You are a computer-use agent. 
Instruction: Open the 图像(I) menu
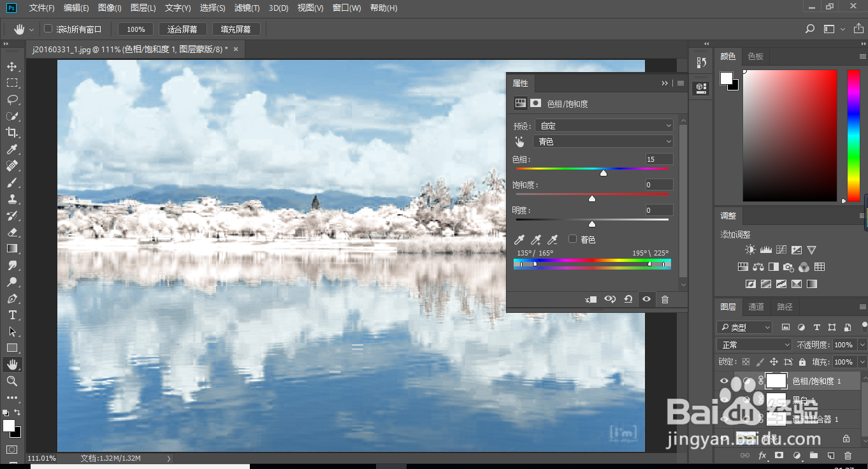[110, 8]
